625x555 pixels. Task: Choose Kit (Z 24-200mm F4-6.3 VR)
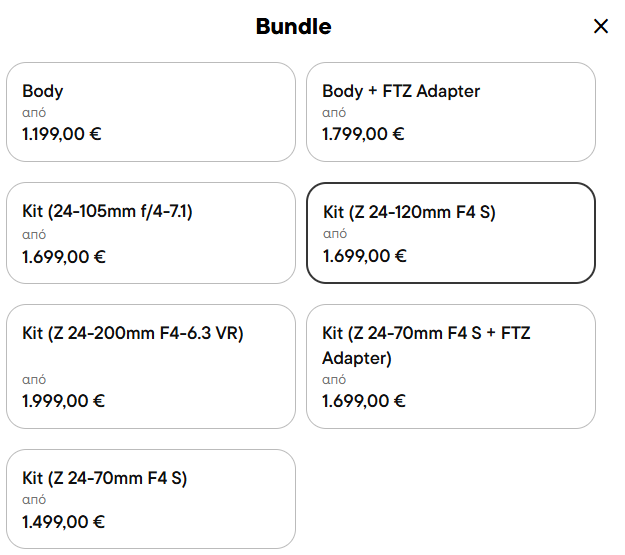tap(150, 366)
